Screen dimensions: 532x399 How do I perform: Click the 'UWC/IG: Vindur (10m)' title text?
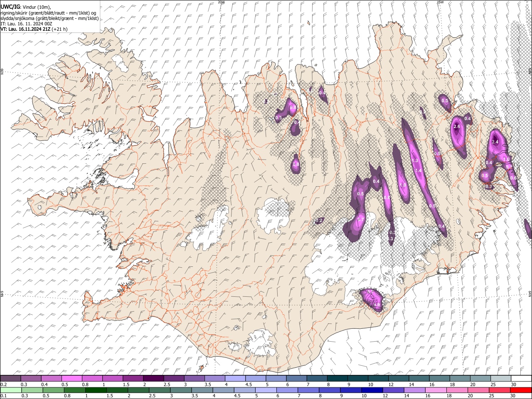tap(26, 7)
